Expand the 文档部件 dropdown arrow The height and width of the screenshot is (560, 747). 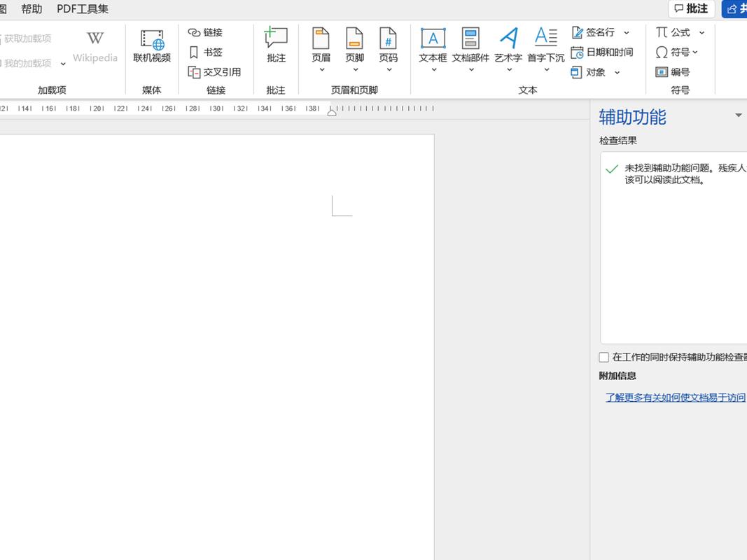471,69
